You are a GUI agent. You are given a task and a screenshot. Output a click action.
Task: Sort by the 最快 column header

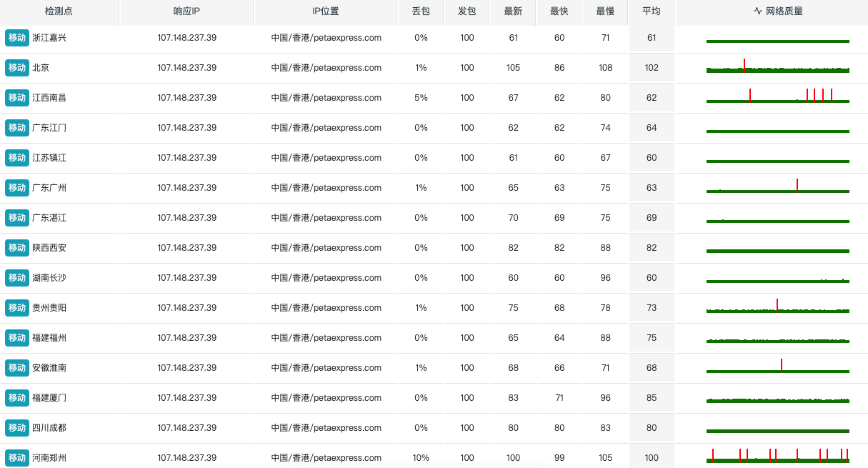559,11
